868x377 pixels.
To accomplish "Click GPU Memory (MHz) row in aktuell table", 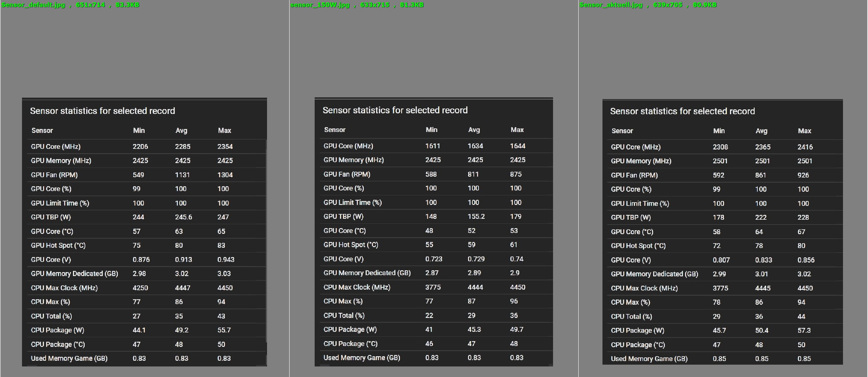I will pyautogui.click(x=641, y=161).
